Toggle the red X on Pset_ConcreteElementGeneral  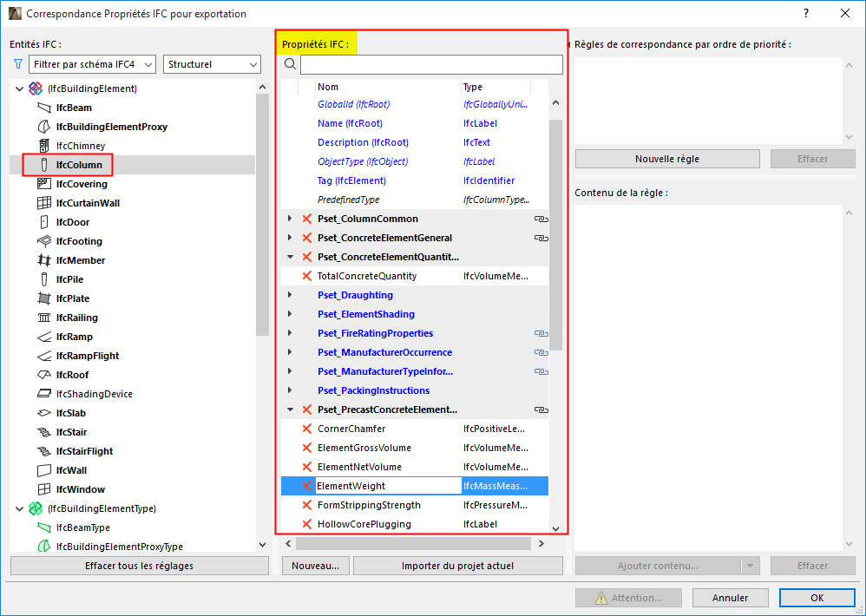coord(307,238)
